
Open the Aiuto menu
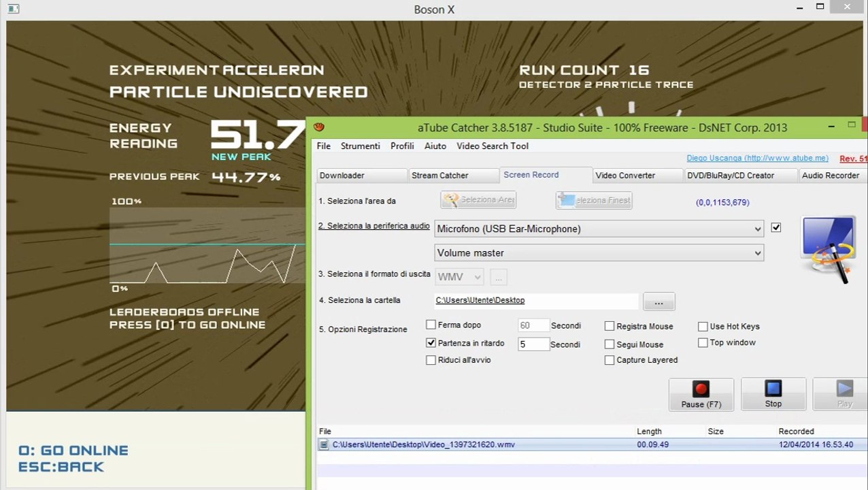tap(435, 146)
